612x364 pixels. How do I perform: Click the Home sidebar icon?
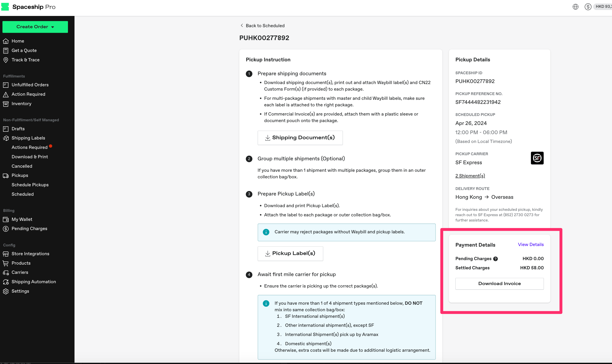6,41
